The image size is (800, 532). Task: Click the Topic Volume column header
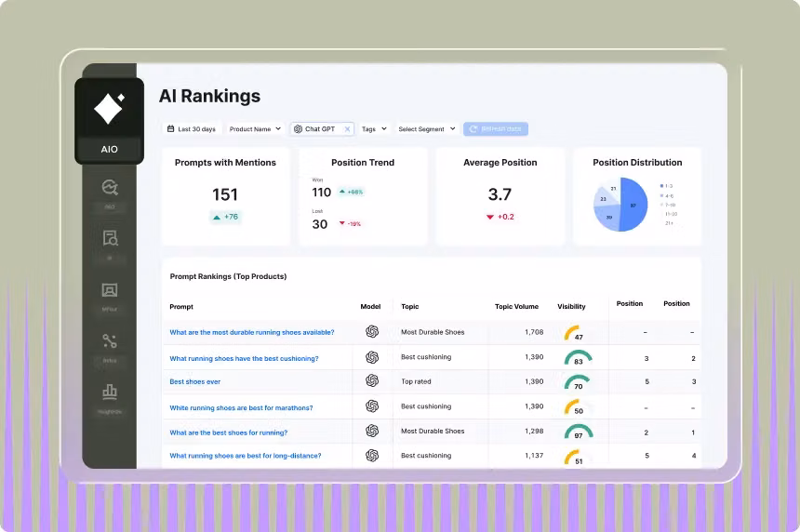point(516,306)
